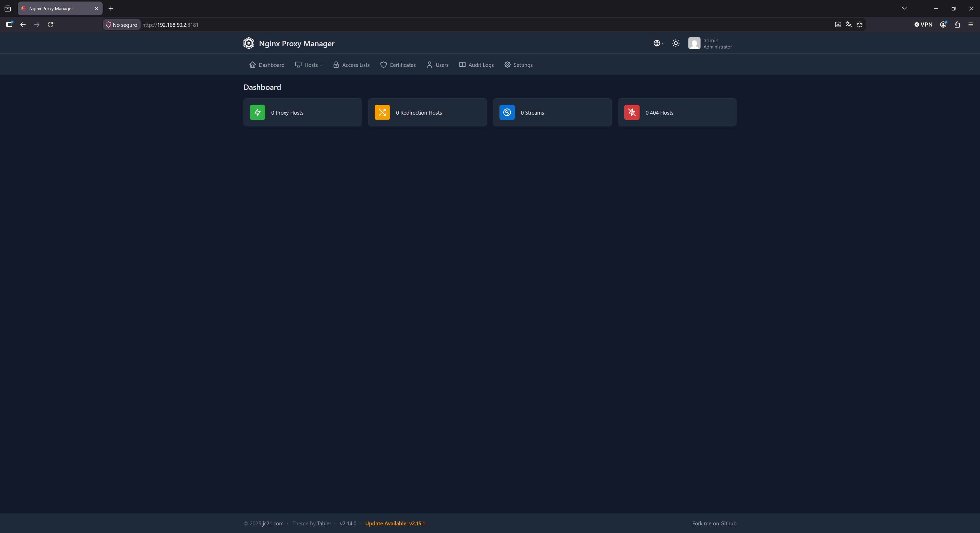The height and width of the screenshot is (533, 980).
Task: Click the Access Lists lock icon
Action: coord(336,65)
